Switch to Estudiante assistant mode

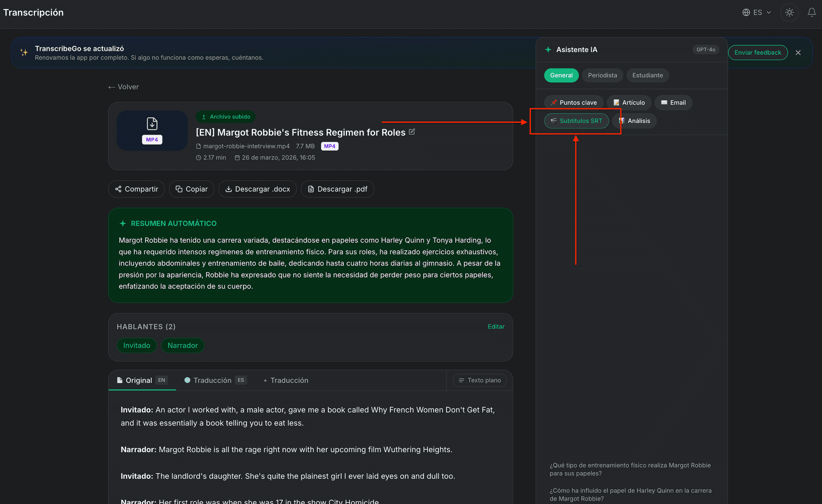647,75
